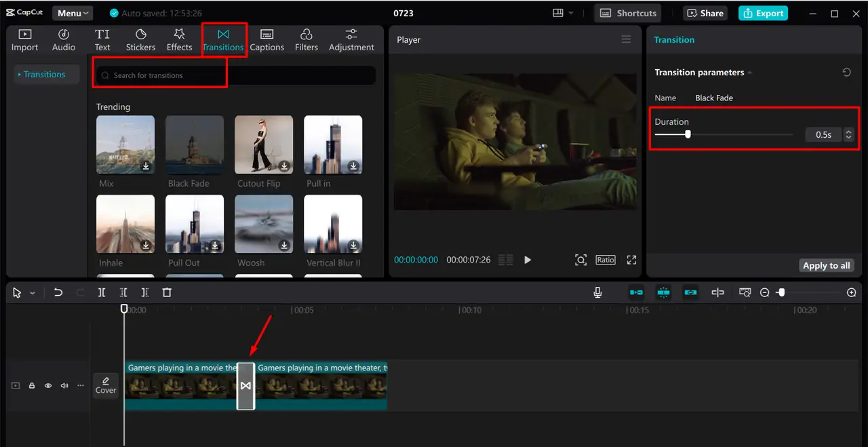This screenshot has width=868, height=447.
Task: Hide the video track with the eye icon
Action: [47, 385]
